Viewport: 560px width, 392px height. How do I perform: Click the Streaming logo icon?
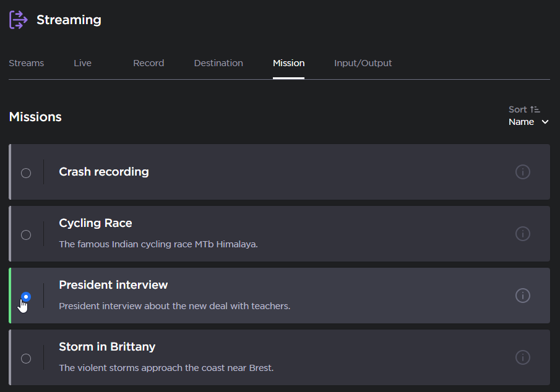pos(19,20)
